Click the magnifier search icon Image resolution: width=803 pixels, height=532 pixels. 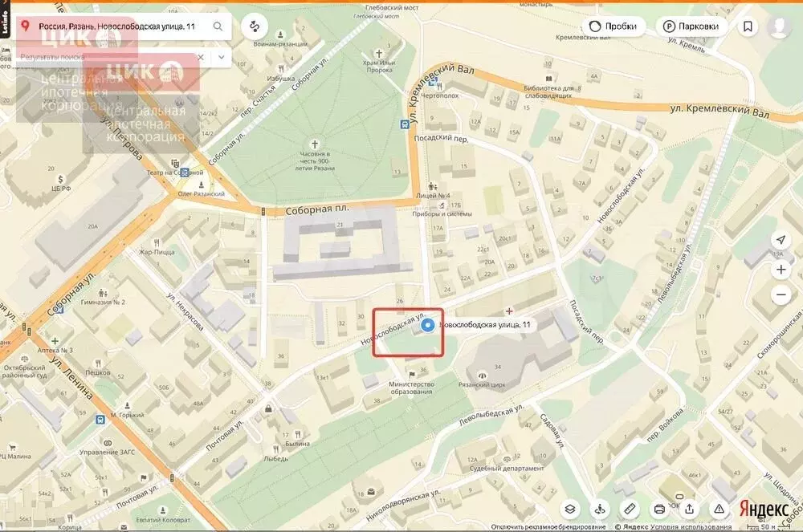tap(218, 26)
